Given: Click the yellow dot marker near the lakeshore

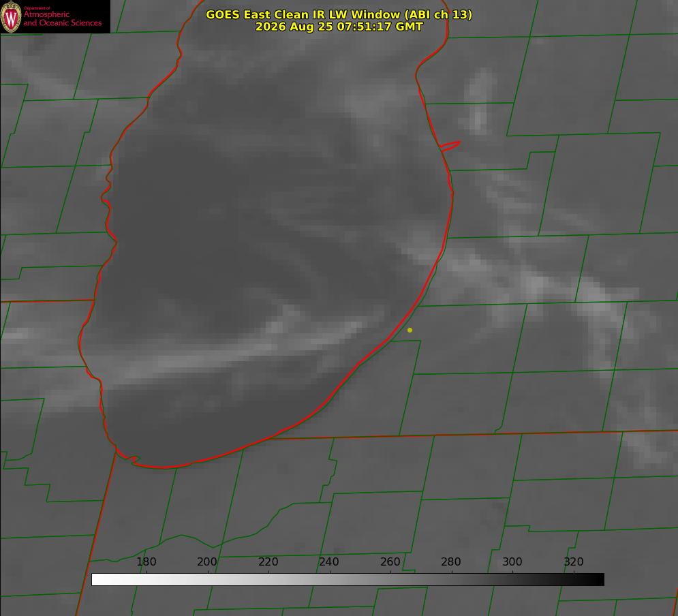Looking at the screenshot, I should coord(410,330).
